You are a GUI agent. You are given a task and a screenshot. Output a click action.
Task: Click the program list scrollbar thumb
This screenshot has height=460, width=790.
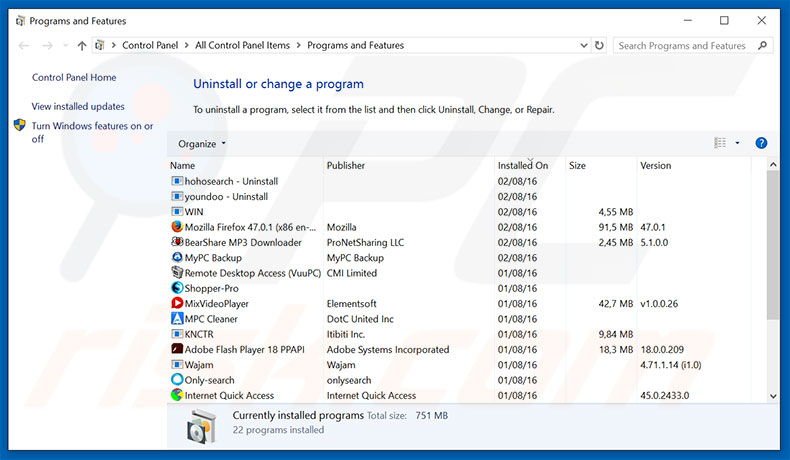773,244
